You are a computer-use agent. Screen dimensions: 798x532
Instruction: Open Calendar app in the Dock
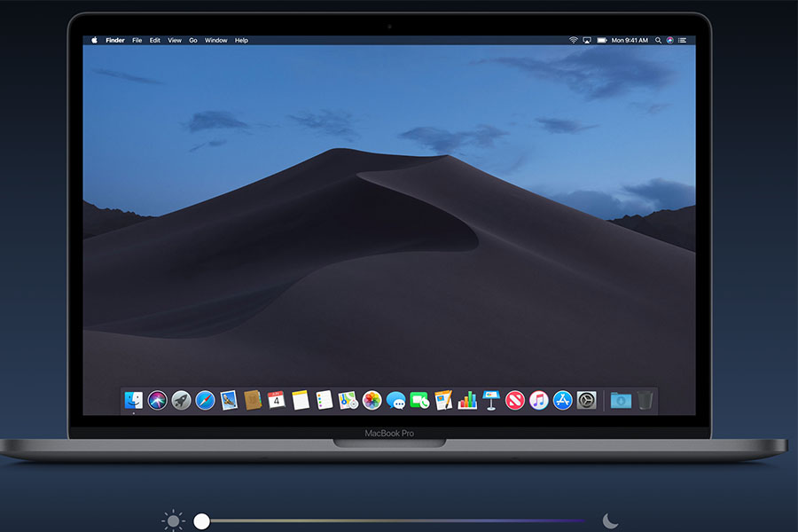pyautogui.click(x=277, y=400)
